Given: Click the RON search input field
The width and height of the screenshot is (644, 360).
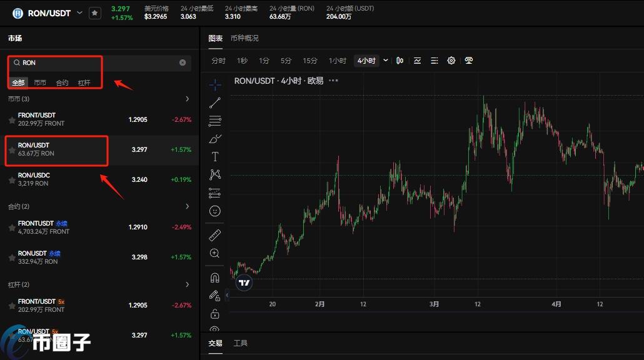Looking at the screenshot, I should point(94,62).
